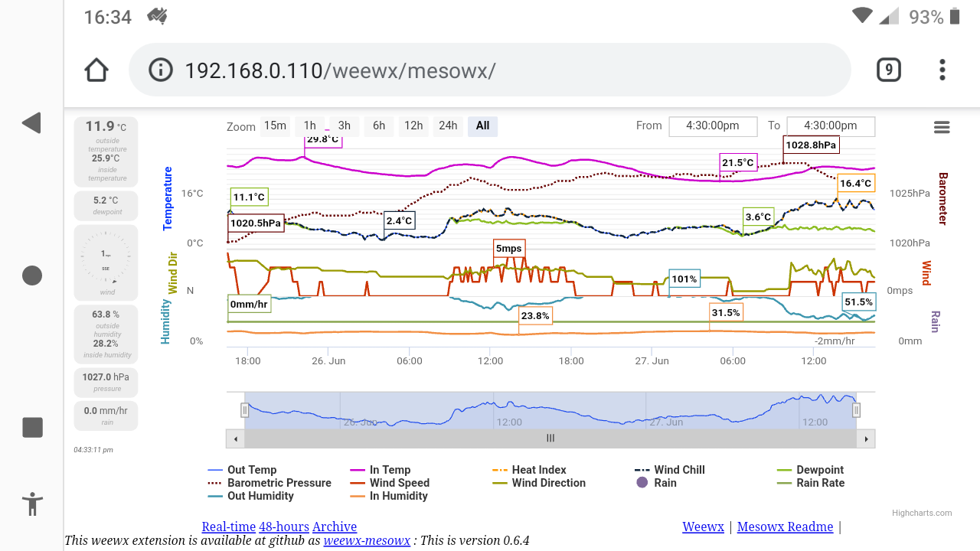Tap the Android back triangle
Screen dimensions: 980x551
pyautogui.click(x=31, y=123)
